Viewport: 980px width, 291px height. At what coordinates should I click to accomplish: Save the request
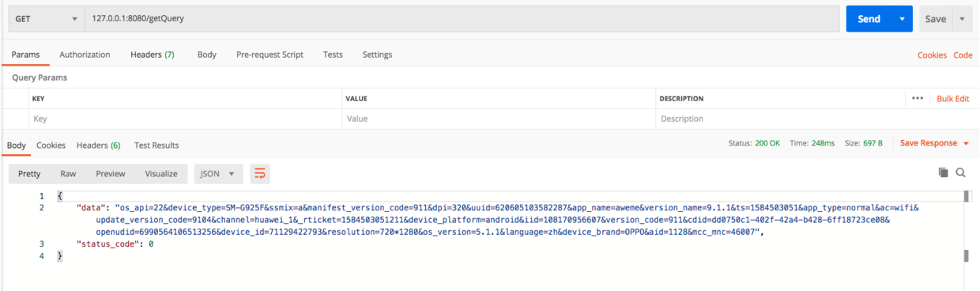pos(936,19)
